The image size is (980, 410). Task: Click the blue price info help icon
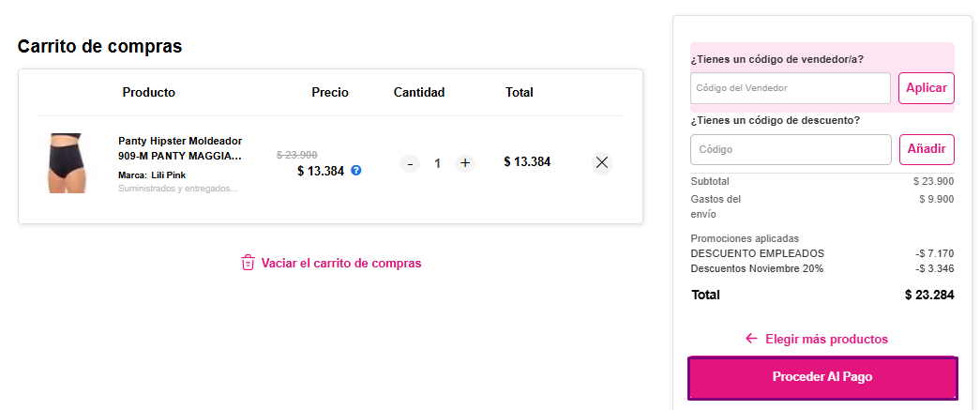point(356,171)
